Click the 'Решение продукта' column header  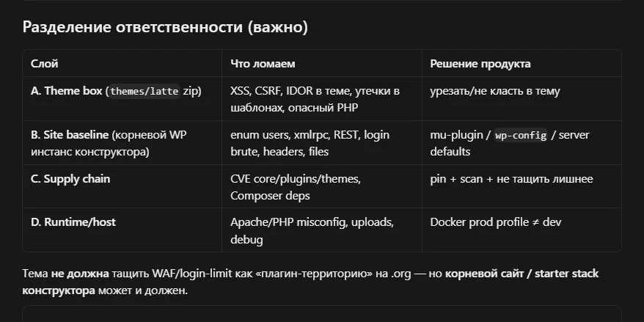pyautogui.click(x=480, y=64)
